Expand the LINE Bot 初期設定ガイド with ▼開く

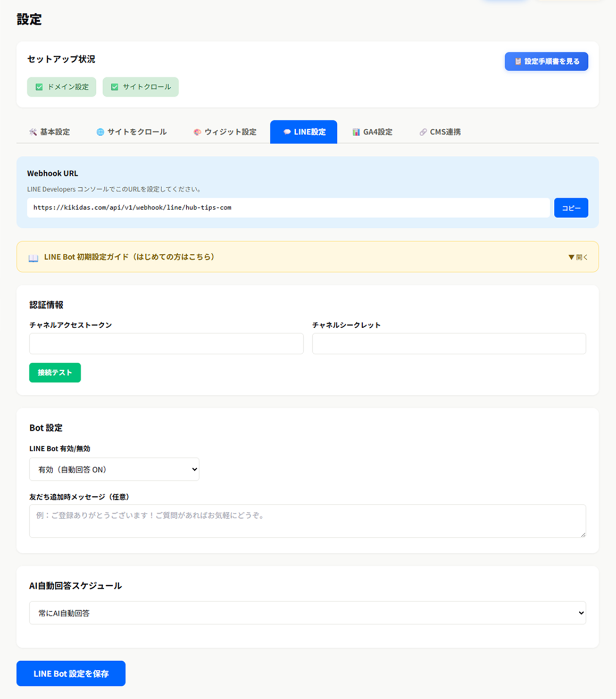click(578, 257)
